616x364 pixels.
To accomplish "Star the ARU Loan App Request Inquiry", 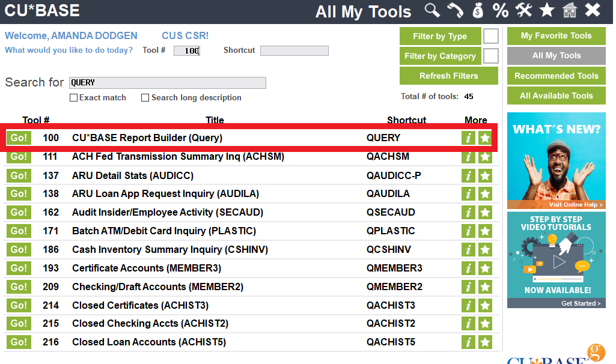I will [485, 194].
